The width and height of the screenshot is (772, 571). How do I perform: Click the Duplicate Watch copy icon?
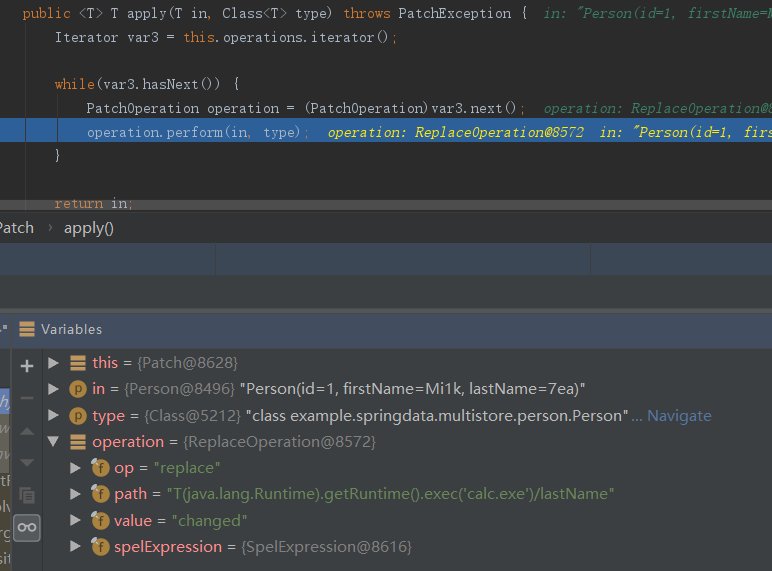27,495
